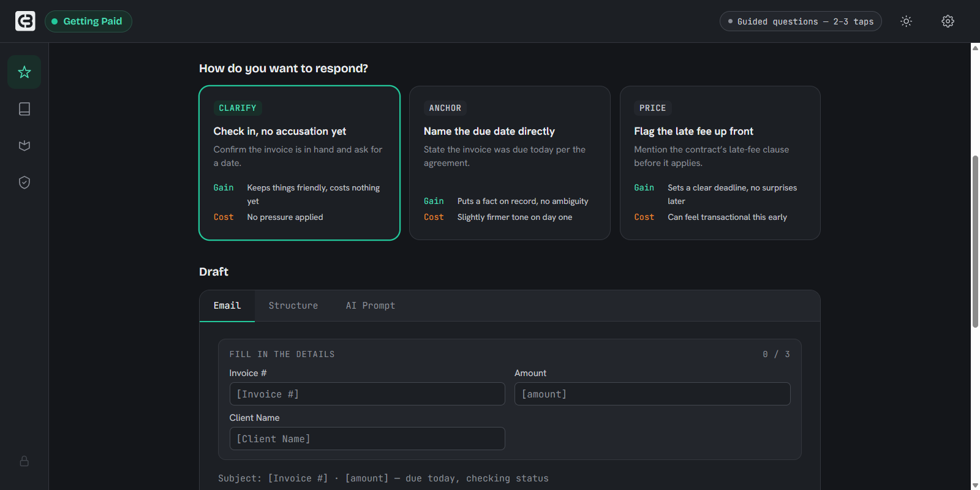Click the scrollbar down arrow
The image size is (980, 490).
click(x=975, y=485)
